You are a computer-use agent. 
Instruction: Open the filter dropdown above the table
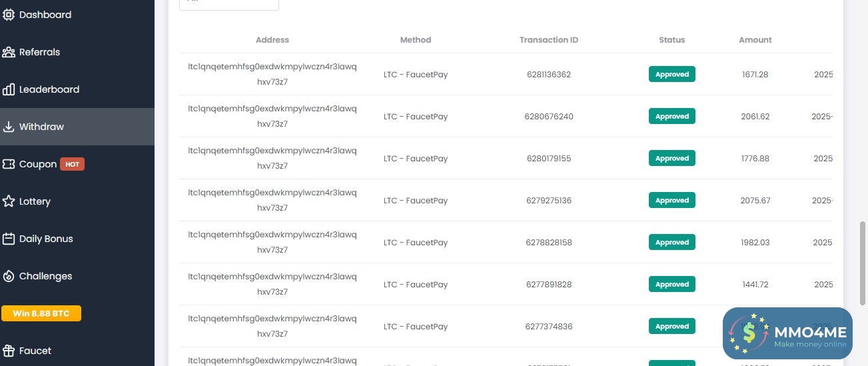(228, 3)
